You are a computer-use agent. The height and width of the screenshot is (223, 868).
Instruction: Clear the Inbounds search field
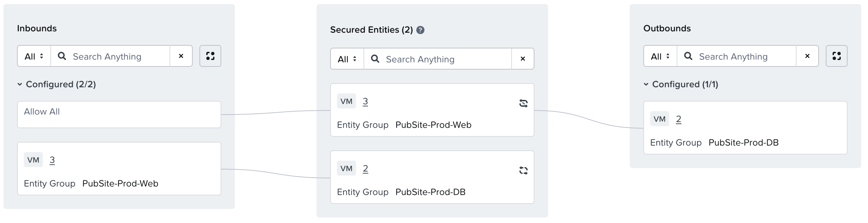(181, 56)
